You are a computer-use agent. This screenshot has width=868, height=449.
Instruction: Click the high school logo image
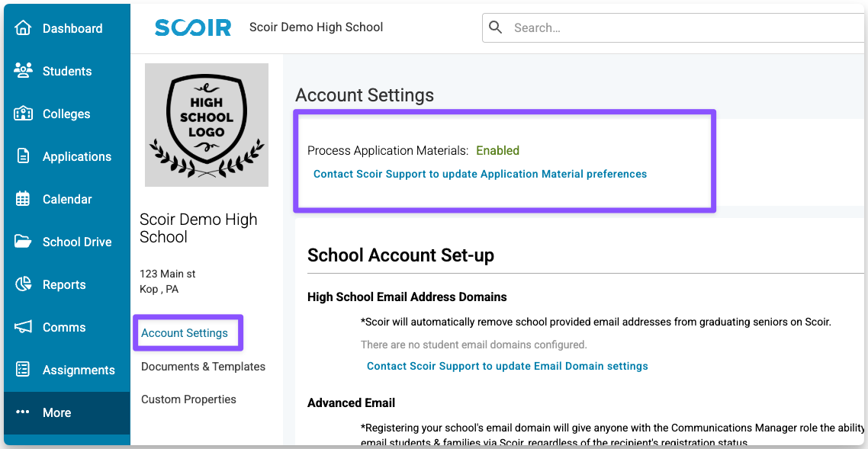[x=207, y=125]
